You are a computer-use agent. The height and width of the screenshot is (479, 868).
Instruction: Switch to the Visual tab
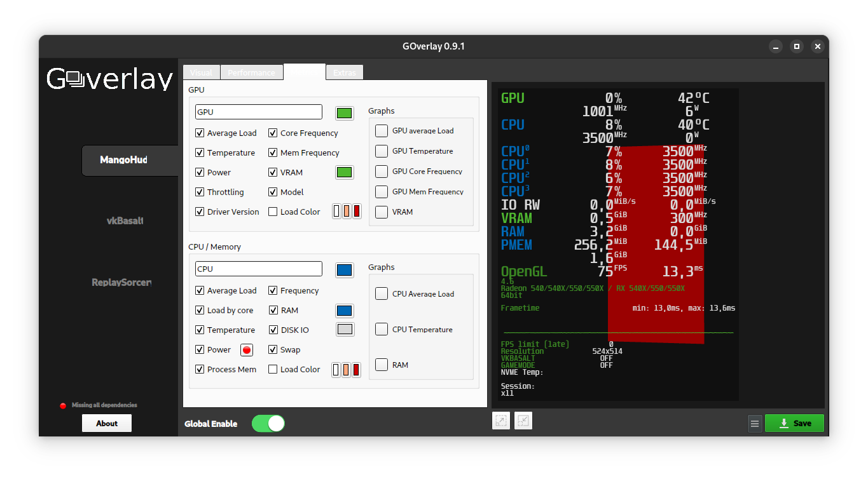pyautogui.click(x=202, y=72)
